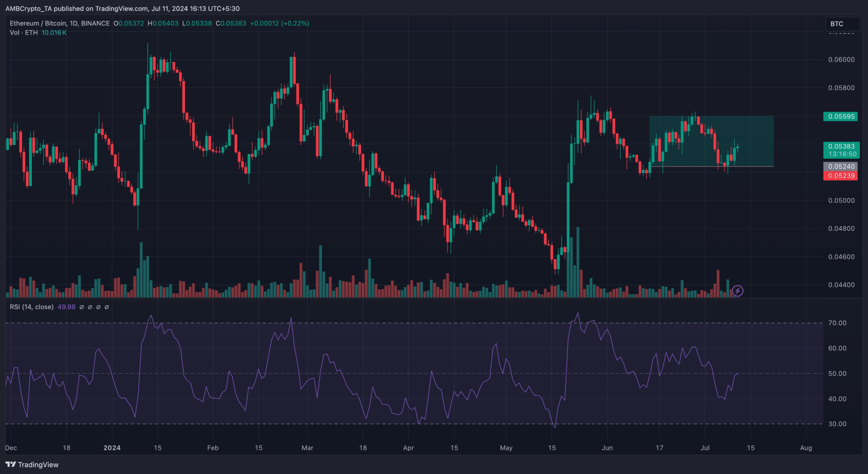Select the Vol · ETH indicator label
Screen dimensions: 868x474
tap(24, 33)
